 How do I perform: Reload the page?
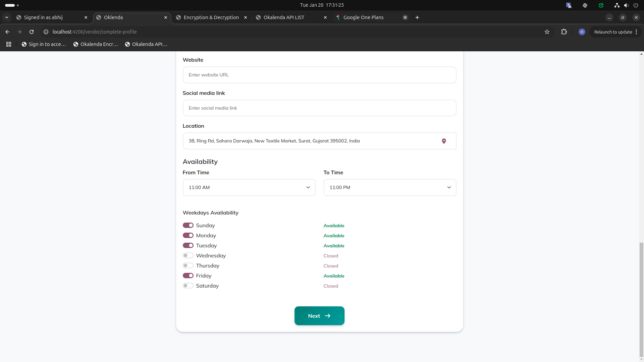point(32,32)
